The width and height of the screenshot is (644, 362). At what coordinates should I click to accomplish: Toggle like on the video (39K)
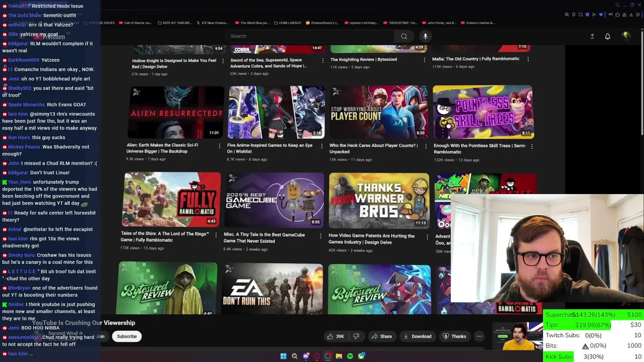pyautogui.click(x=335, y=336)
